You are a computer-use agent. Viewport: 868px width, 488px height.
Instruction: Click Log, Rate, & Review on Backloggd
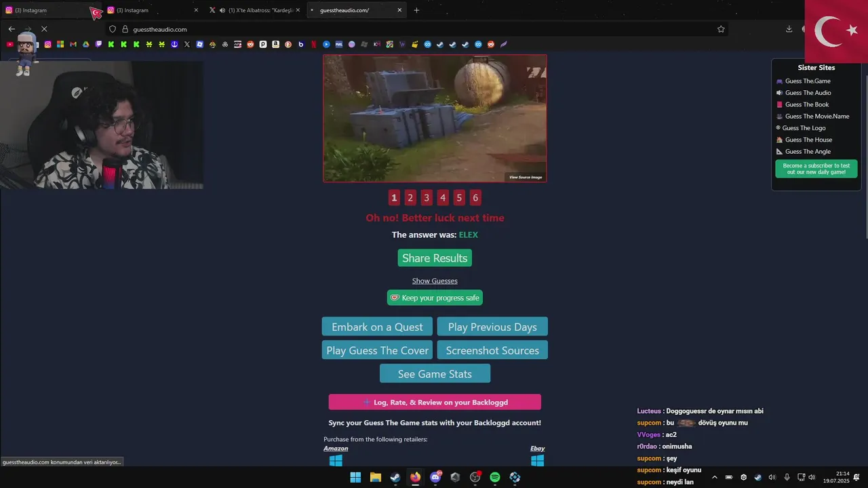435,402
